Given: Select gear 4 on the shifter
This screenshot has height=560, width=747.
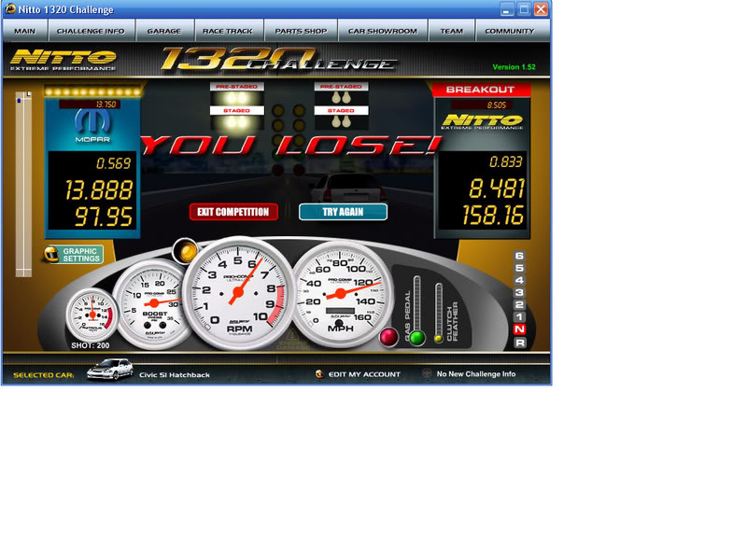Looking at the screenshot, I should [520, 281].
